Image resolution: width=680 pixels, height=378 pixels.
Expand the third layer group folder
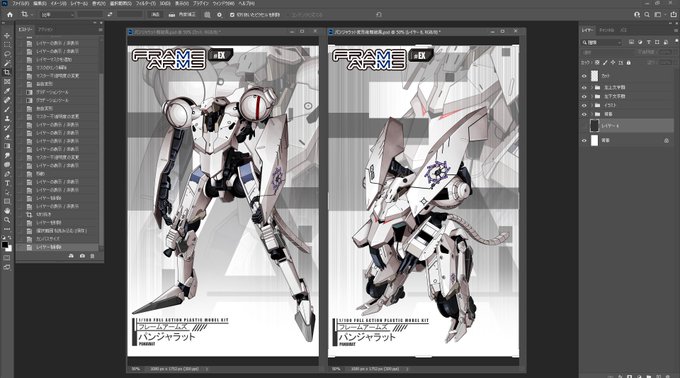(592, 105)
